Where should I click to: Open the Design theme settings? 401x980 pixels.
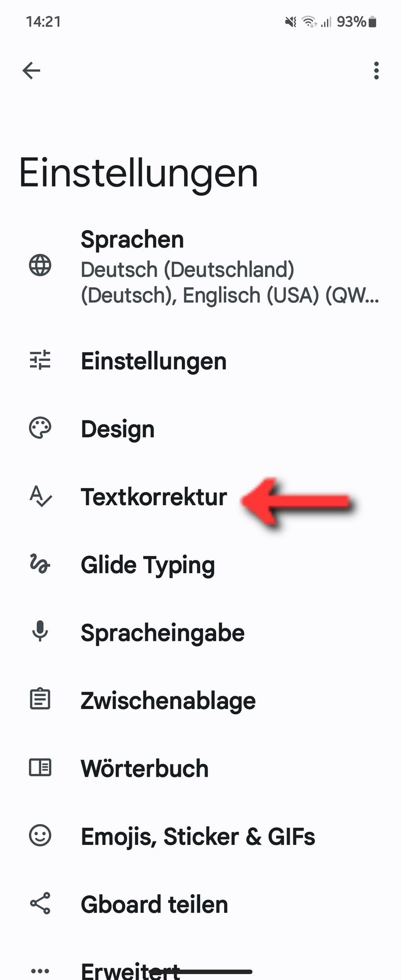tap(200, 429)
